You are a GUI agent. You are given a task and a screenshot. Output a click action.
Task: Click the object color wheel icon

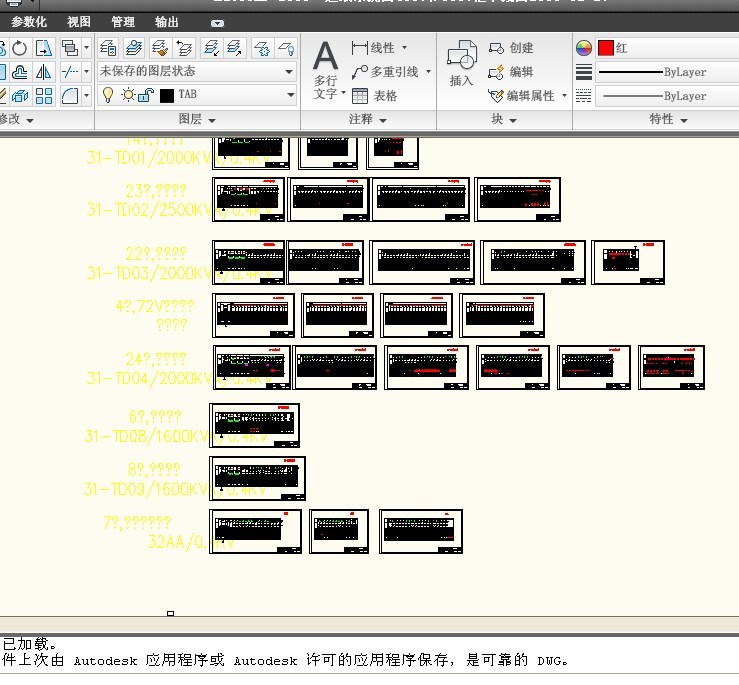coord(583,48)
